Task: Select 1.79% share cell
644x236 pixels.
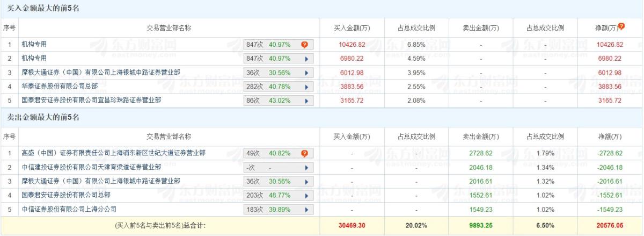Action: point(545,154)
